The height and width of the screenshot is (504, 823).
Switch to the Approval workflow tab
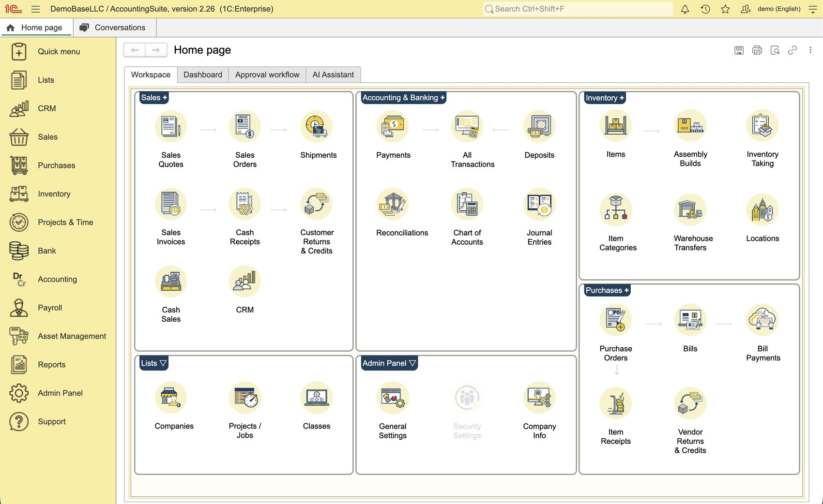point(267,75)
